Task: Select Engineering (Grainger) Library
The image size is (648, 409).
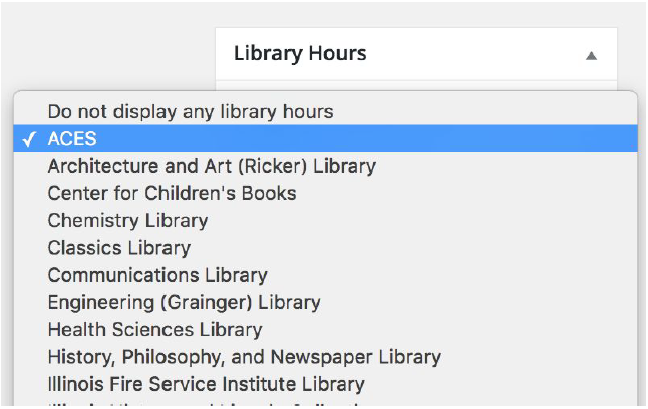Action: [x=183, y=301]
